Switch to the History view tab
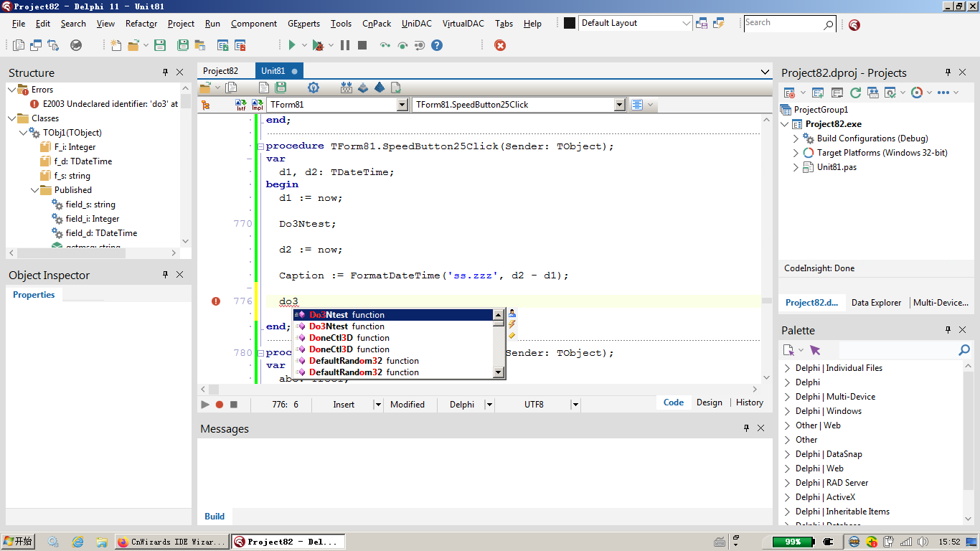Viewport: 980px width, 551px height. coord(750,402)
